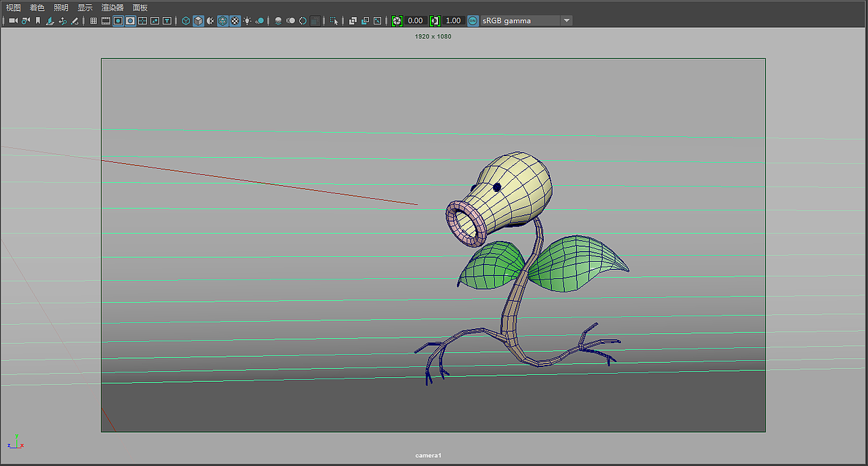Toggle the gate mask icon

(x=130, y=20)
